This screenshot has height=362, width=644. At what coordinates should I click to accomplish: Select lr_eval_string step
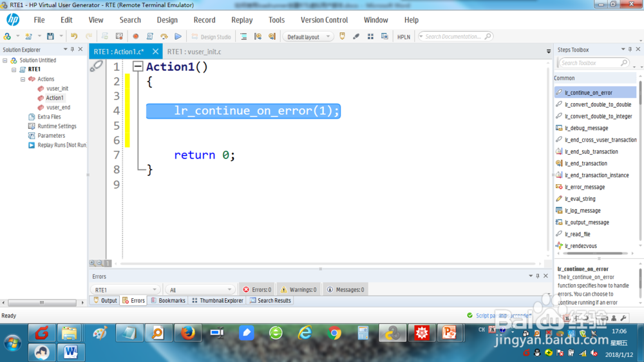coord(580,199)
